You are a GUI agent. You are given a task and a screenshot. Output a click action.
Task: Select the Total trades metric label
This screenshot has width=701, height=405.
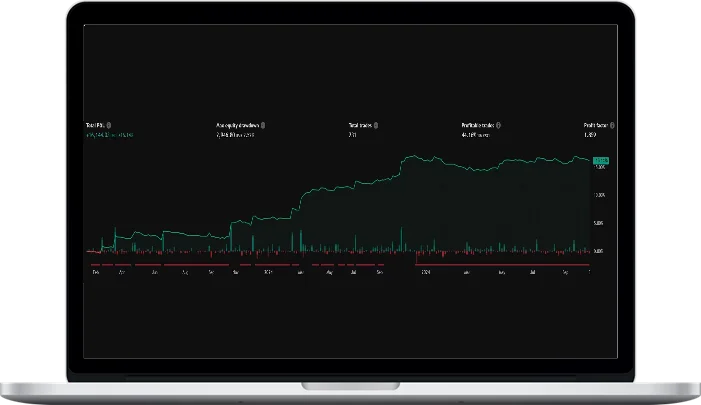(360, 125)
